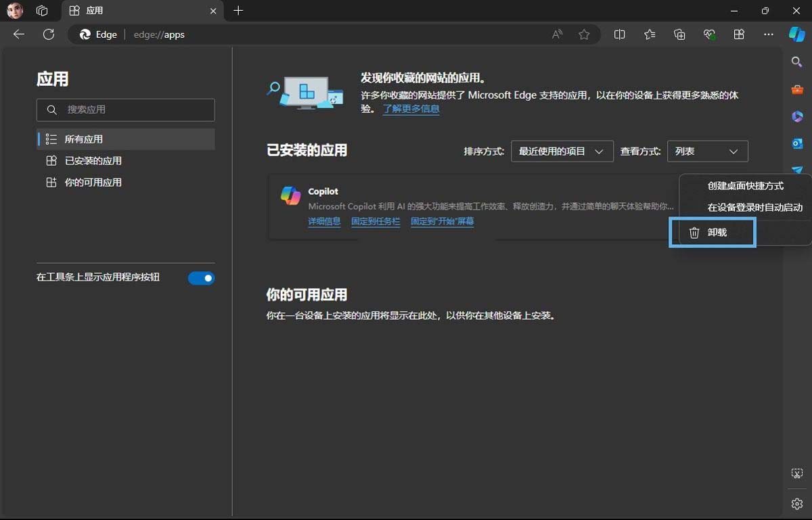Open the 查看方式 列表 dropdown

707,151
